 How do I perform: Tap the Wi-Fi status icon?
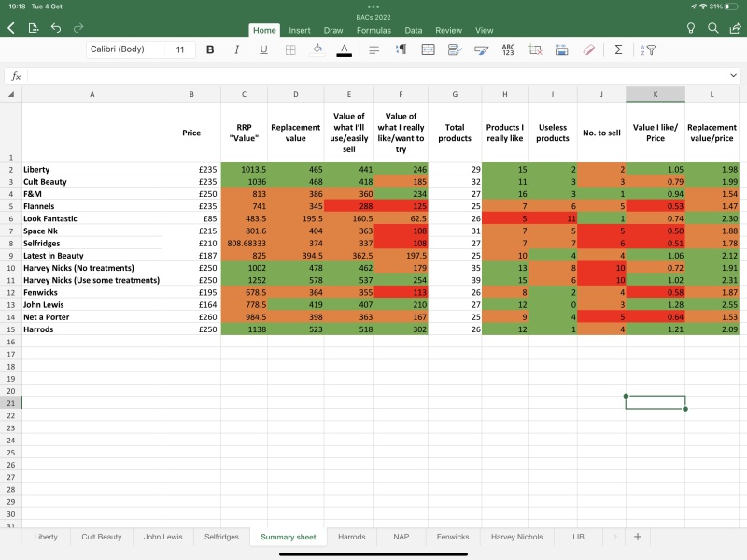pos(703,7)
